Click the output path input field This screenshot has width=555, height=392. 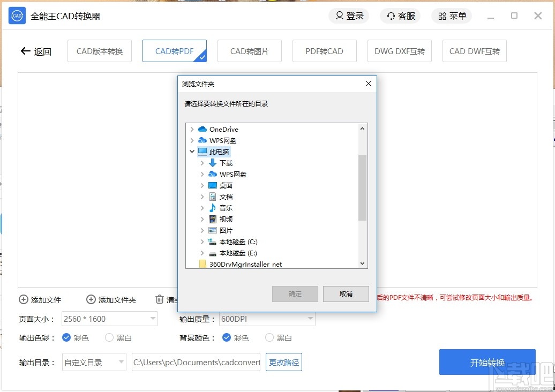(196, 362)
